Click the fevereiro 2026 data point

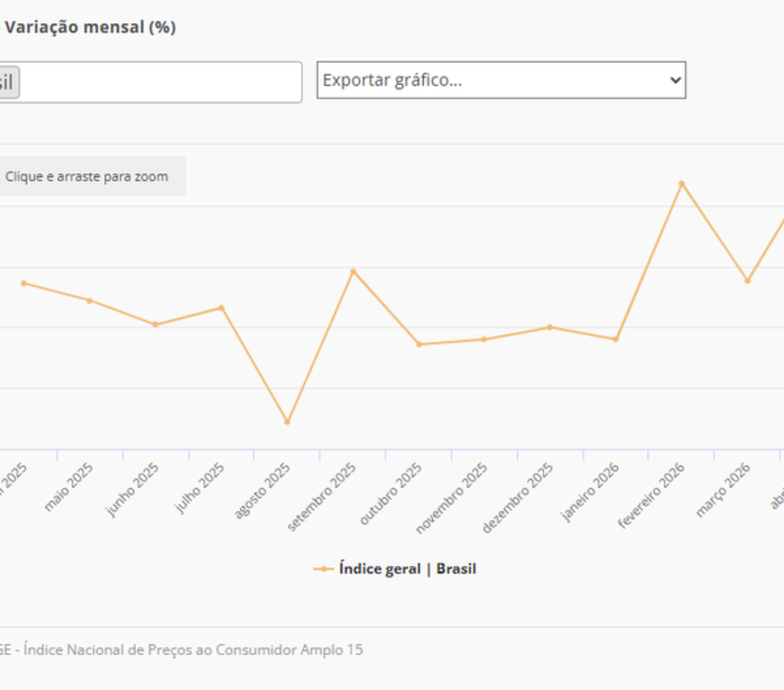pyautogui.click(x=682, y=184)
